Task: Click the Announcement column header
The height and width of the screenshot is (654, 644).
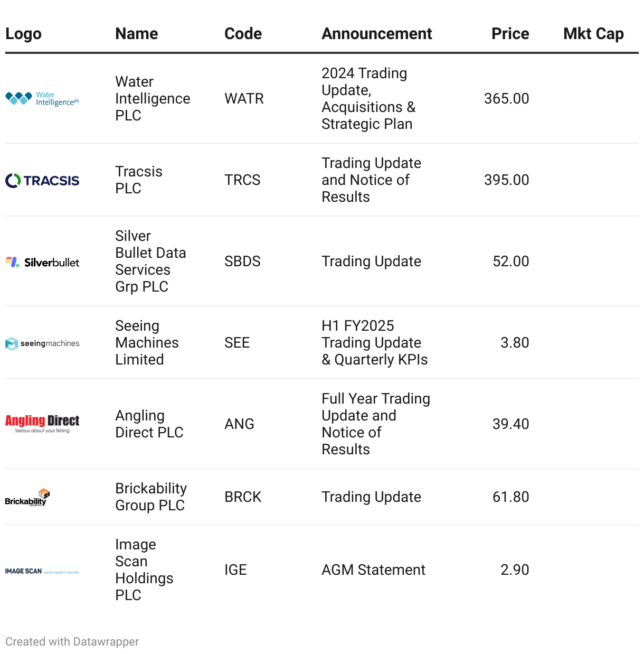Action: pyautogui.click(x=377, y=34)
